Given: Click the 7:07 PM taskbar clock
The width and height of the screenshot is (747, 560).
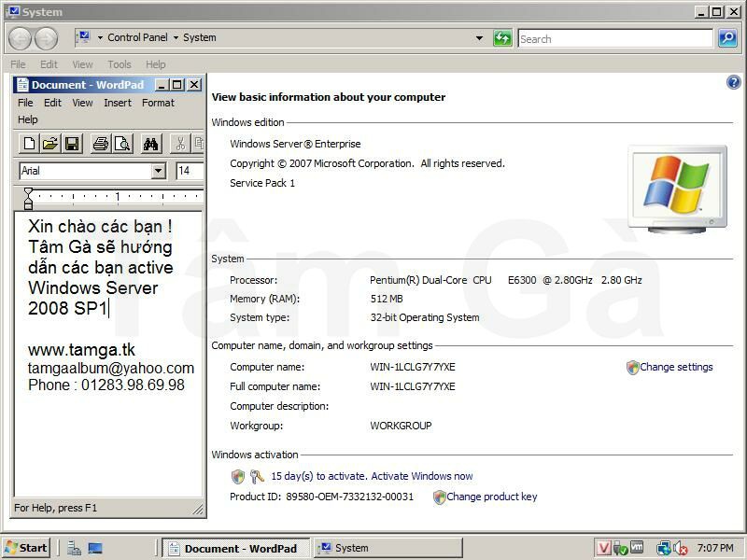Looking at the screenshot, I should click(715, 548).
